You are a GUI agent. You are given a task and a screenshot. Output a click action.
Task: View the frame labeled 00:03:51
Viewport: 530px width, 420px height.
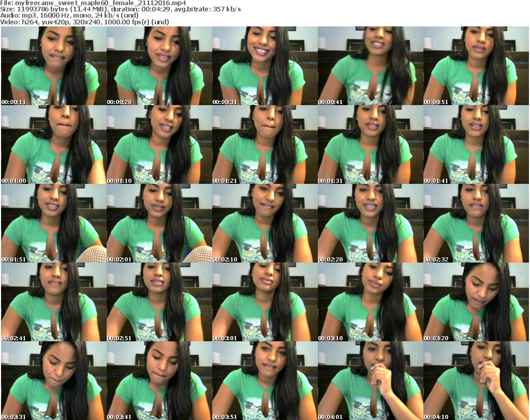coord(264,381)
